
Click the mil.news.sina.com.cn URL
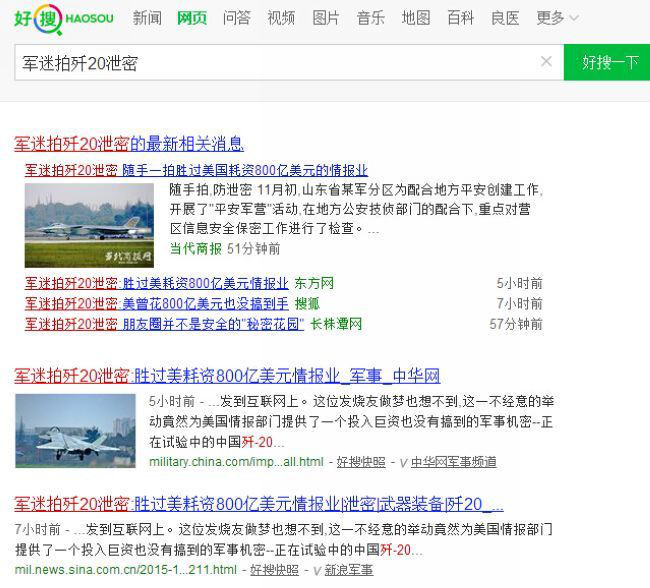click(x=126, y=569)
